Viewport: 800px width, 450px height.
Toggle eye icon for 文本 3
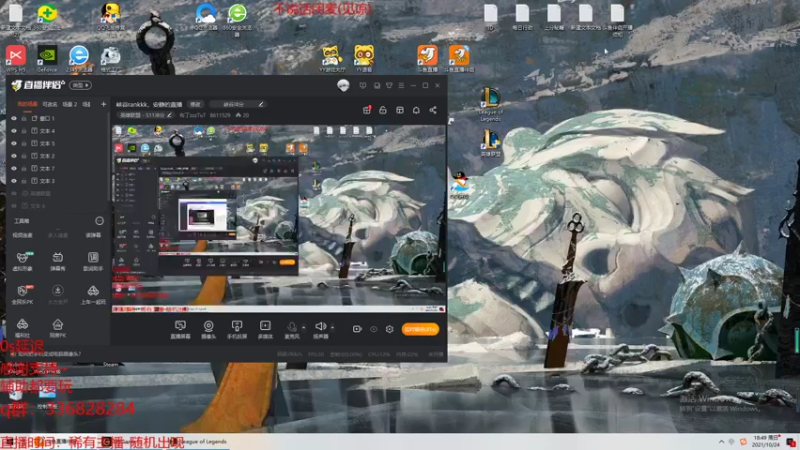[x=14, y=181]
